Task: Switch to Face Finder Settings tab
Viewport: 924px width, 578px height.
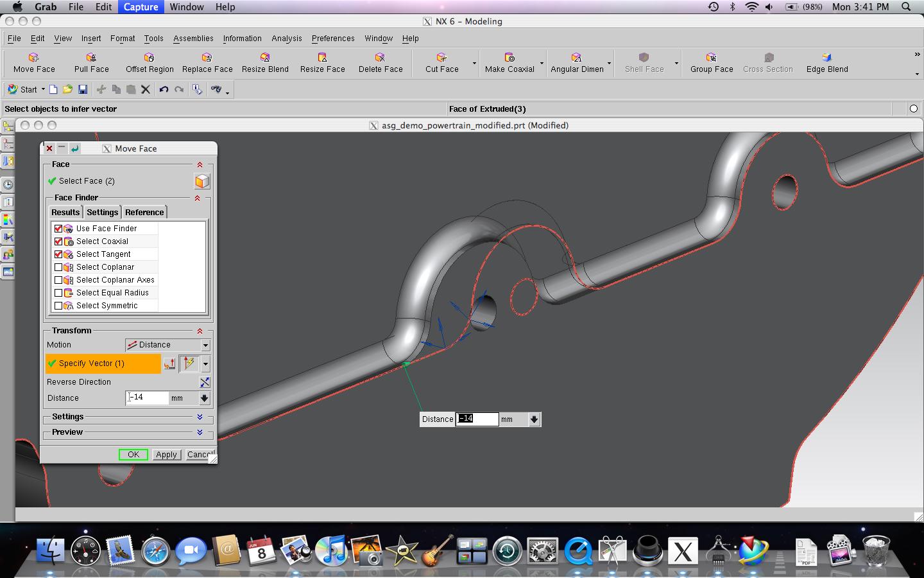Action: click(103, 213)
